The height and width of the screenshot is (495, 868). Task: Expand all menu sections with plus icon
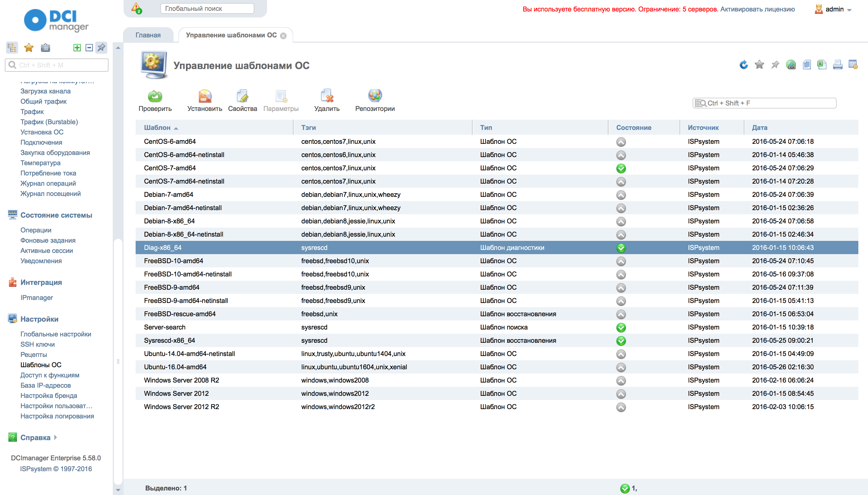click(x=77, y=48)
